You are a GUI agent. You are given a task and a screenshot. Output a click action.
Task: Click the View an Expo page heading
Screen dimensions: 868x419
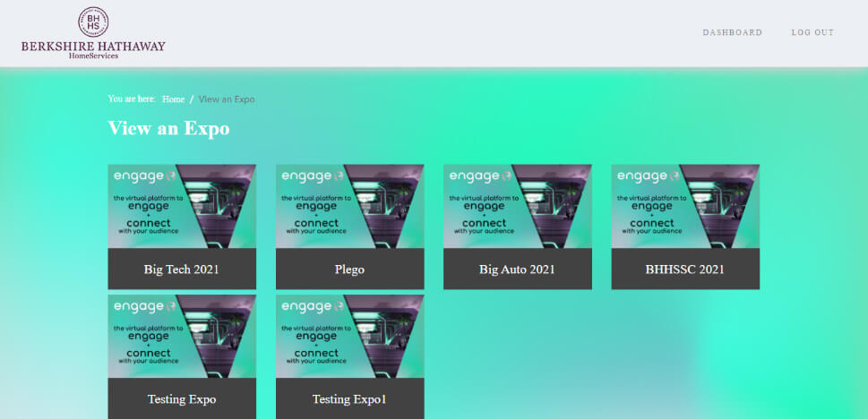168,128
